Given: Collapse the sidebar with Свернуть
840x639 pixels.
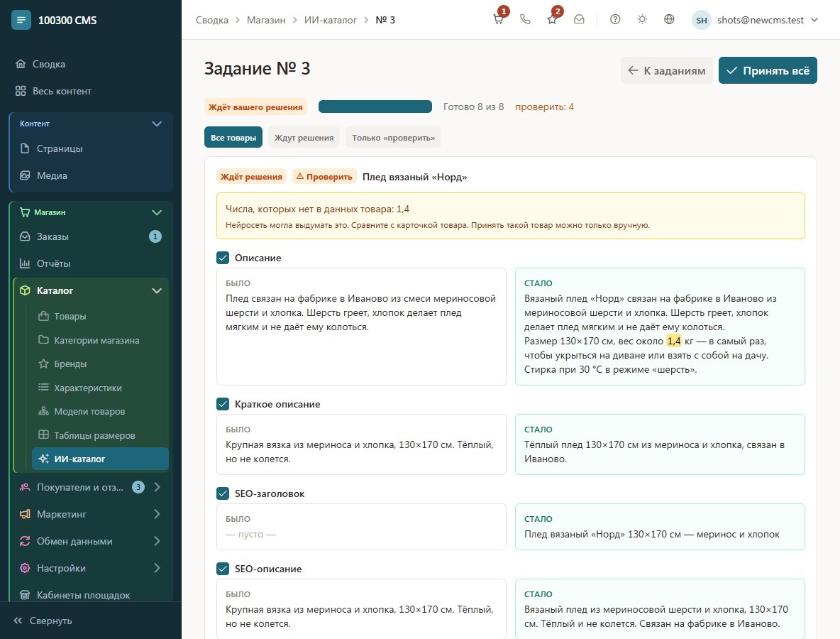Looking at the screenshot, I should point(43,621).
